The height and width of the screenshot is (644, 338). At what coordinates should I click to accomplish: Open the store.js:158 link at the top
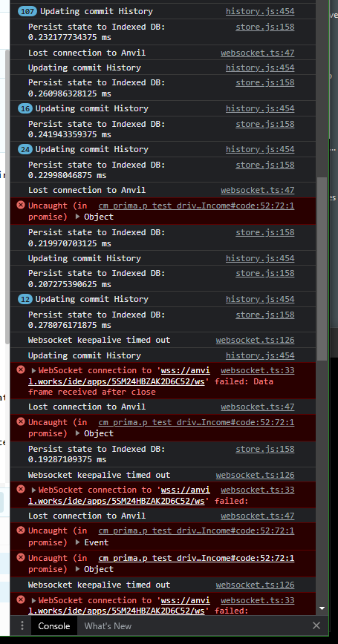264,27
